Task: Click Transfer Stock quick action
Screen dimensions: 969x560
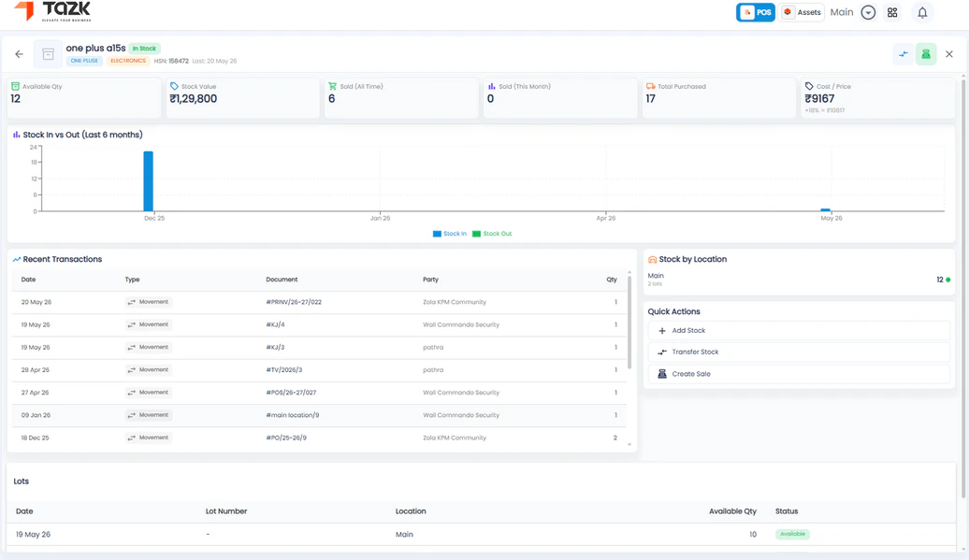Action: point(799,352)
